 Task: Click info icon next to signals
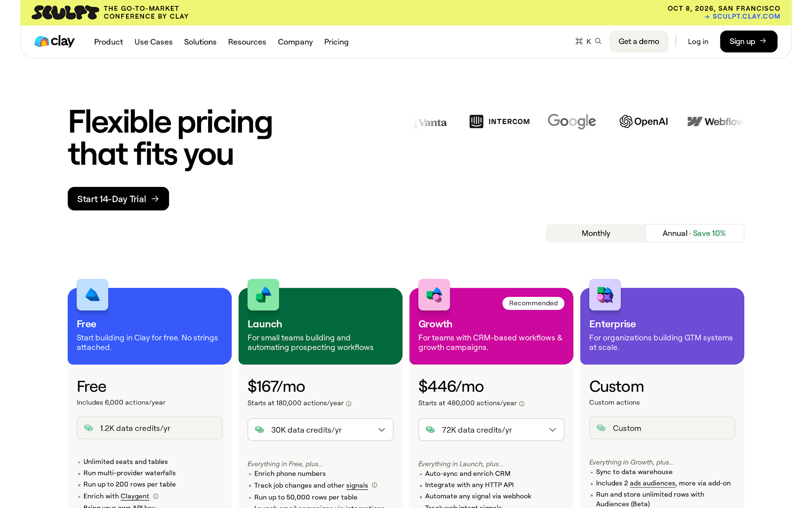(x=375, y=485)
